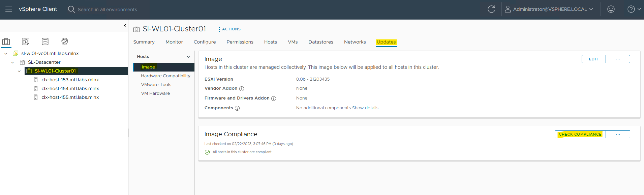
Task: Switch to Hosts and Clusters inventory view
Action: (x=6, y=41)
